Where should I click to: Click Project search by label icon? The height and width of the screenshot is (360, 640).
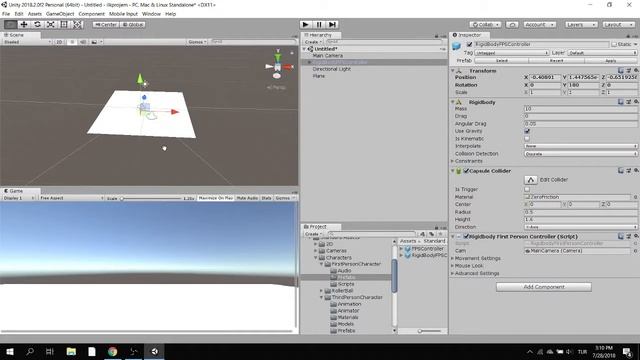tap(431, 234)
